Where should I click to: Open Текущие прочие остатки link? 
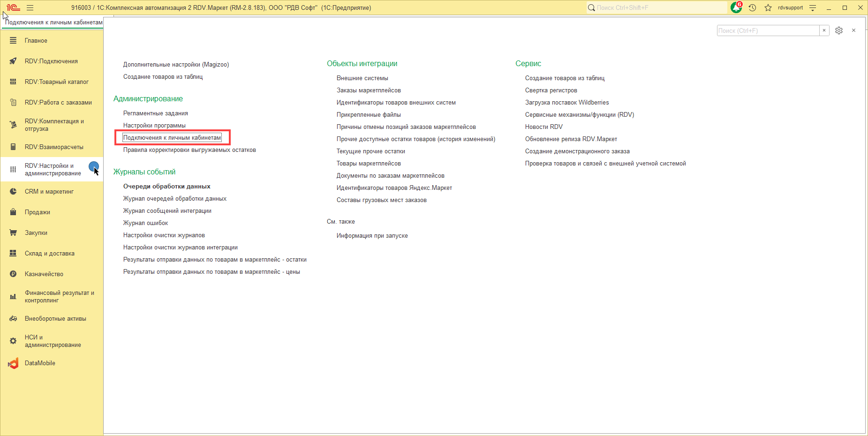[x=371, y=151]
